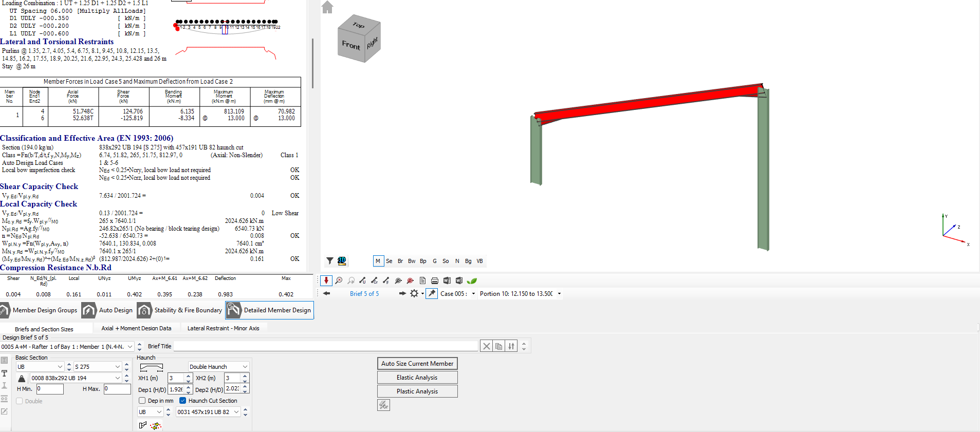This screenshot has height=432, width=980.
Task: Open the S 275 steel grade dropdown
Action: coord(118,367)
